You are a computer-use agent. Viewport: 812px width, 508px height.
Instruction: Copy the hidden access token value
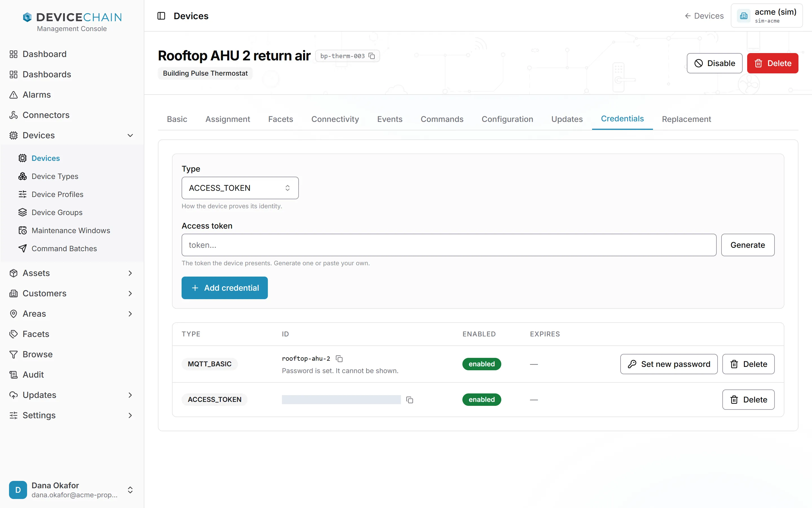(x=410, y=399)
